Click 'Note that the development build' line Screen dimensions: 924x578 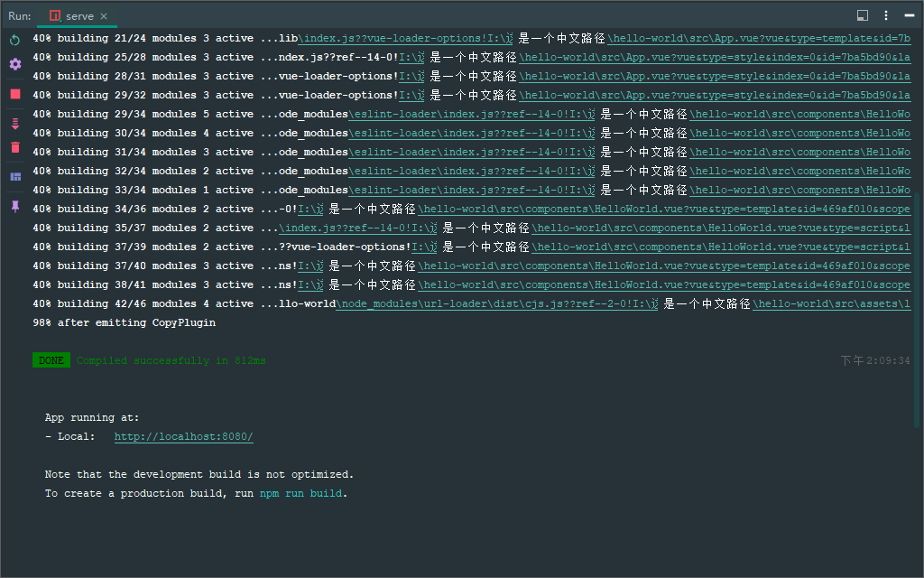(x=199, y=474)
